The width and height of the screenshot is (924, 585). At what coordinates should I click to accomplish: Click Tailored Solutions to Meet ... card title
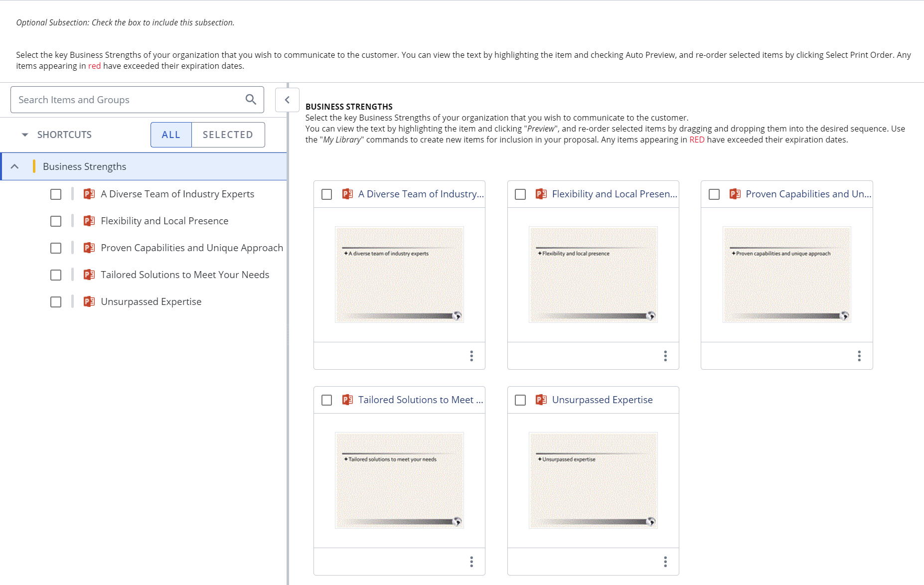pyautogui.click(x=421, y=400)
